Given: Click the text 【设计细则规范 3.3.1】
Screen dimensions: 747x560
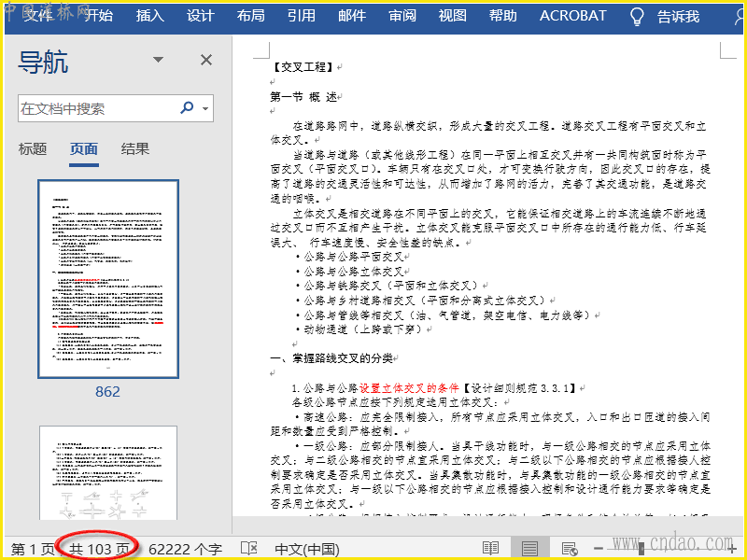Looking at the screenshot, I should (x=519, y=388).
